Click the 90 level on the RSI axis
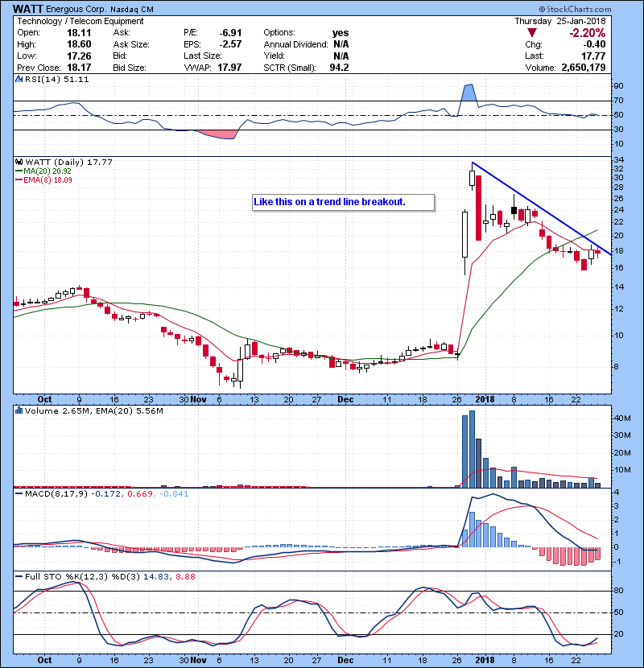 pos(618,86)
